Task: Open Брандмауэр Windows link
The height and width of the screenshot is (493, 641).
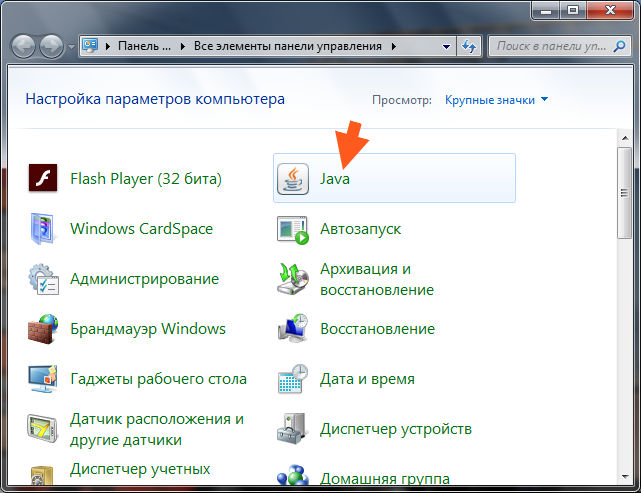Action: point(148,329)
